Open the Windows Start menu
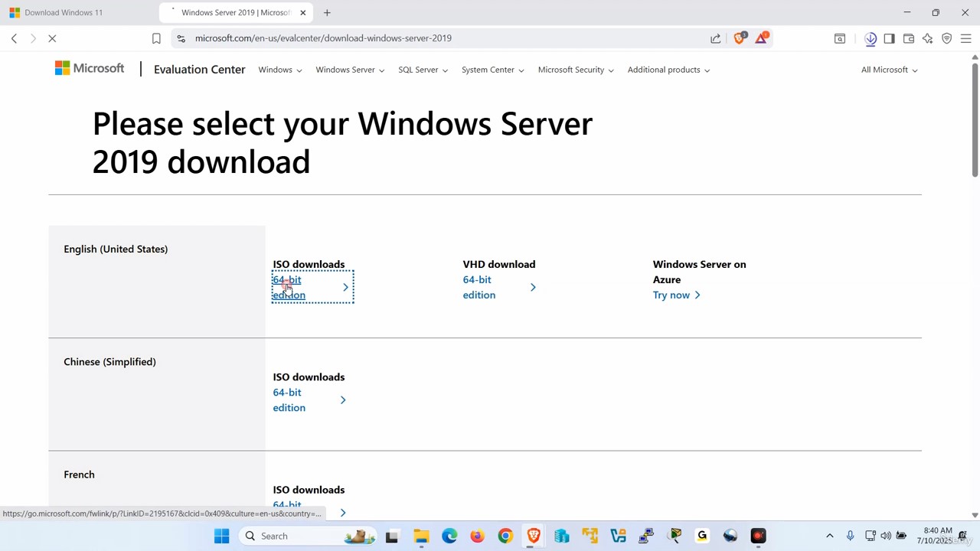This screenshot has height=551, width=980. [x=221, y=536]
